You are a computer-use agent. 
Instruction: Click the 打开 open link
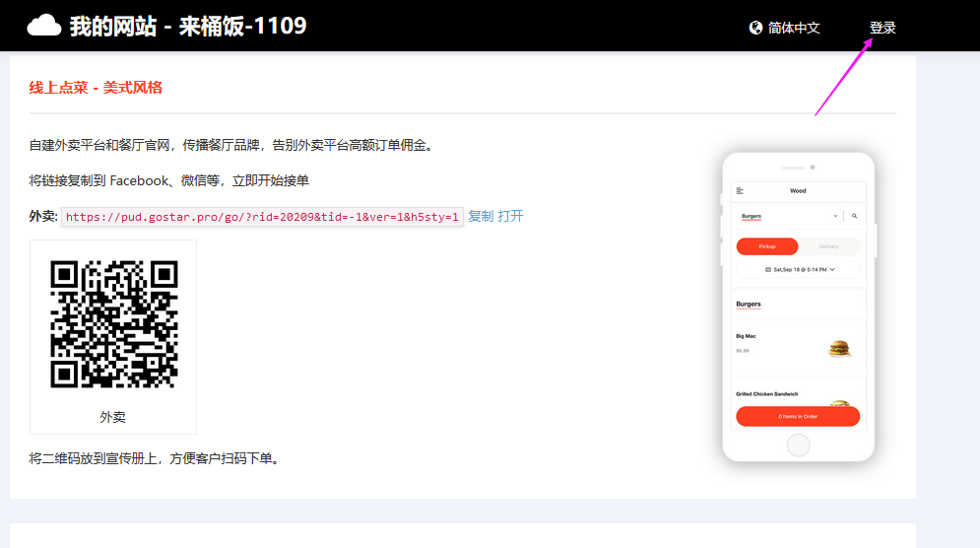point(510,216)
